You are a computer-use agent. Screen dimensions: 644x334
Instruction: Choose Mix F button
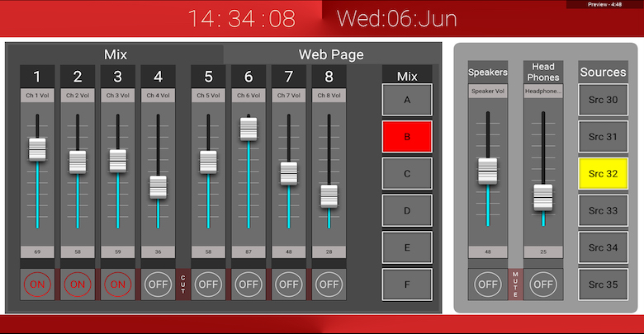[407, 285]
